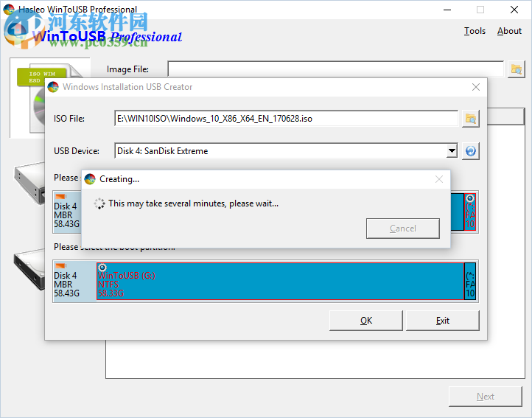Open the USB Device dropdown arrow

click(452, 151)
